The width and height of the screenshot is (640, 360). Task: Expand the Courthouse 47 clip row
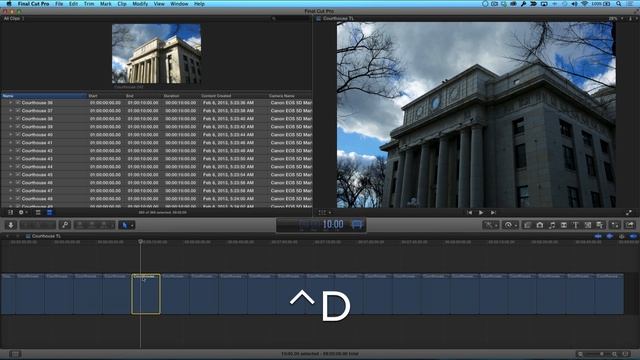coord(11,191)
